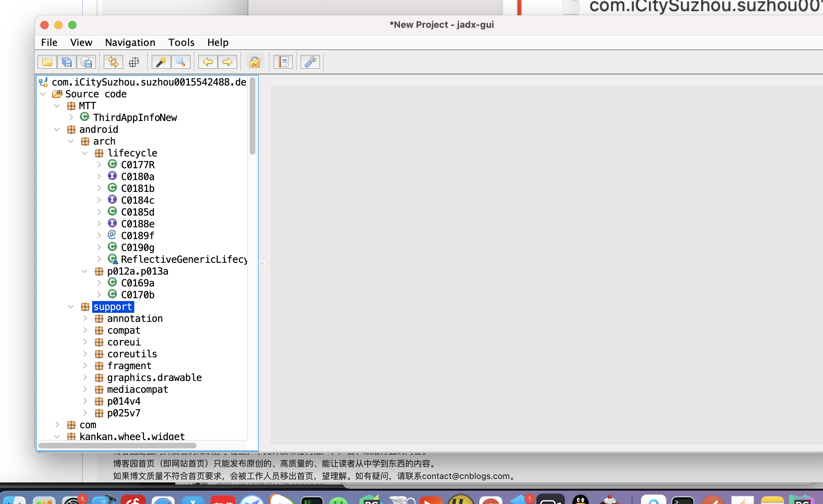Click the split pane divider handle

click(x=262, y=263)
